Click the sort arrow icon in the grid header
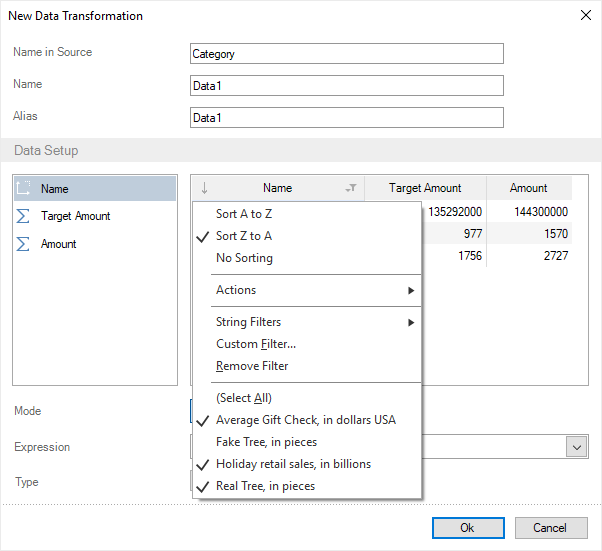The height and width of the screenshot is (551, 602). coord(204,188)
